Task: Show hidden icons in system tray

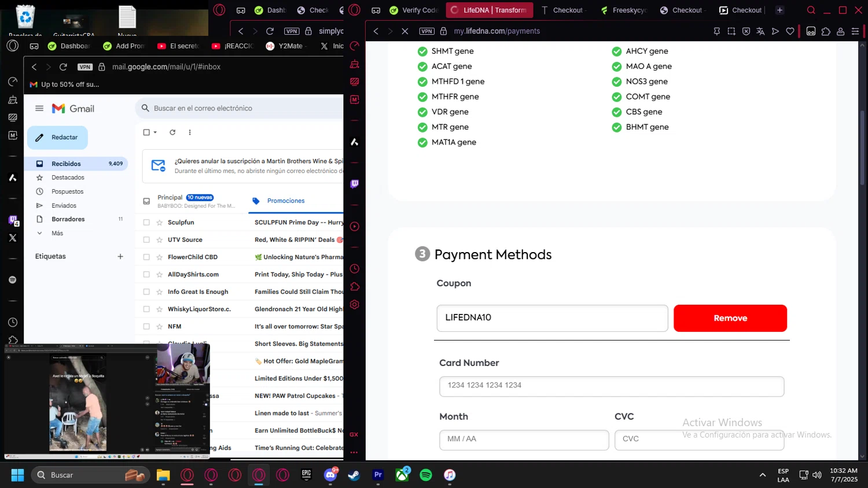Action: coord(763,475)
